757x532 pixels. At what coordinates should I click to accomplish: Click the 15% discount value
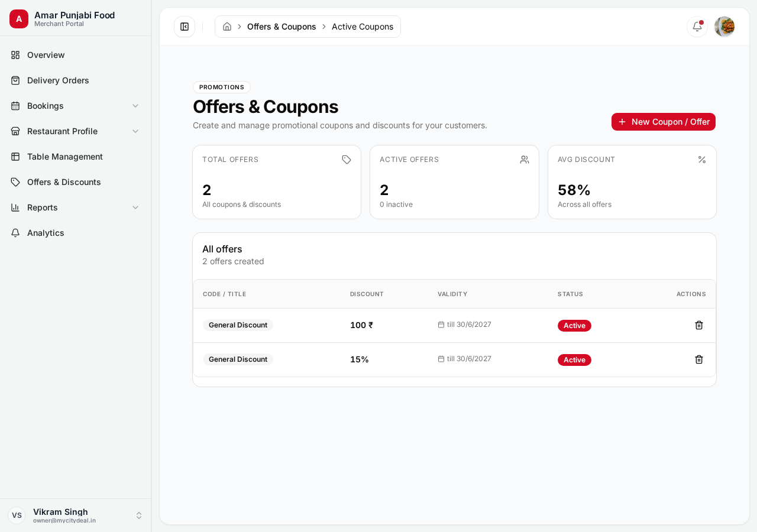(x=360, y=359)
